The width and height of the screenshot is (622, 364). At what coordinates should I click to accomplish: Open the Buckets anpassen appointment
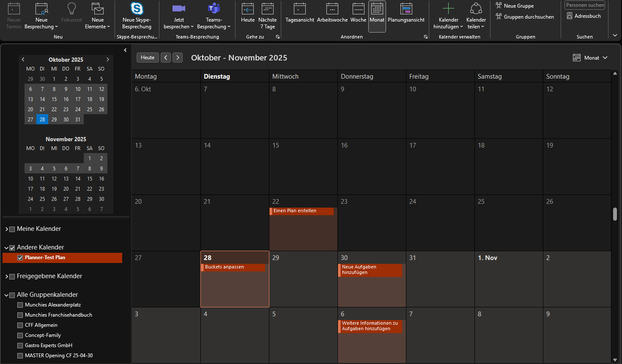point(233,267)
